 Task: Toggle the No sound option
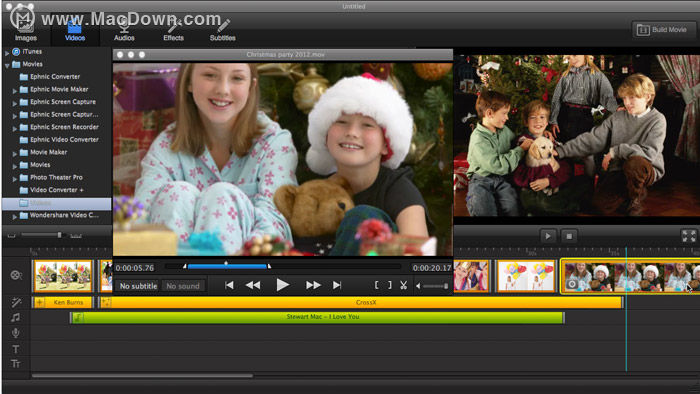(183, 286)
